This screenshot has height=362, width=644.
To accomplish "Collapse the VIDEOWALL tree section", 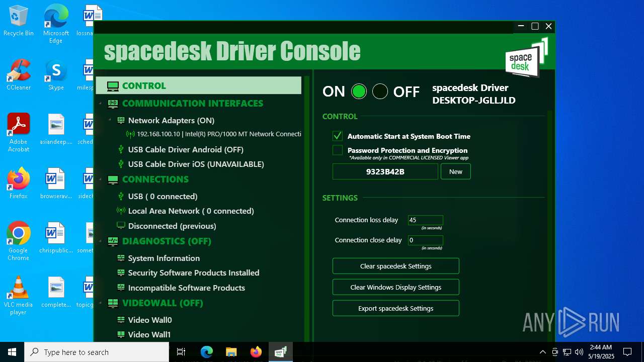I will (100, 303).
